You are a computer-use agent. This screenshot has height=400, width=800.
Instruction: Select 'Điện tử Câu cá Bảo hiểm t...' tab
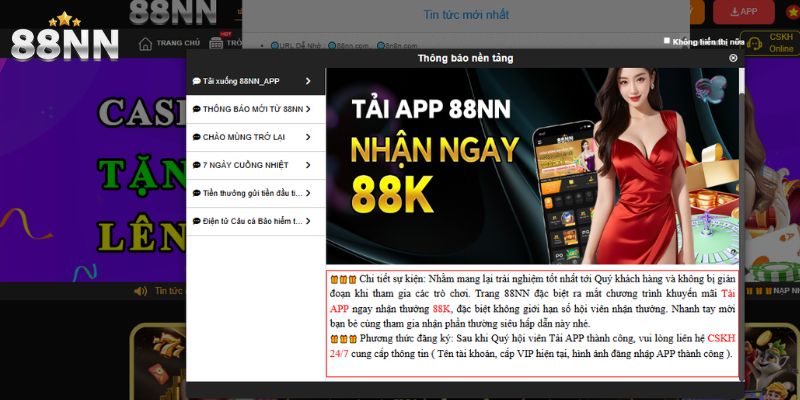(255, 221)
